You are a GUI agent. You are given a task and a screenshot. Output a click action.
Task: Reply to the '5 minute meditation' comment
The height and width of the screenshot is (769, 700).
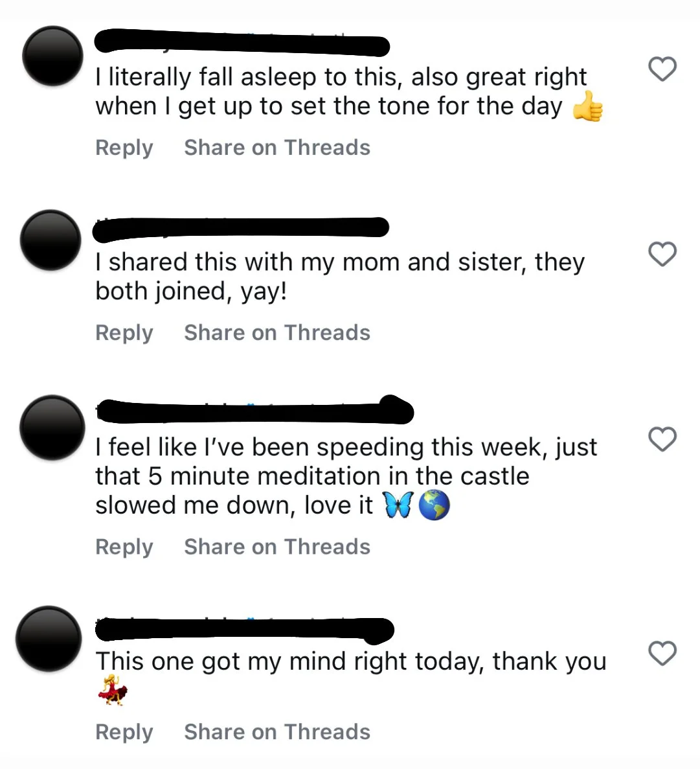click(x=124, y=547)
